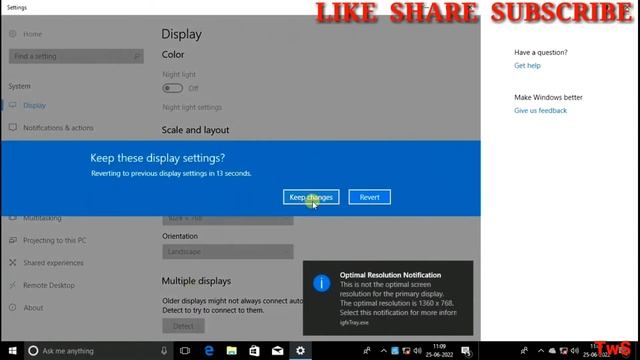This screenshot has height=360, width=640.
Task: Click the About info icon in sidebar
Action: (13, 308)
